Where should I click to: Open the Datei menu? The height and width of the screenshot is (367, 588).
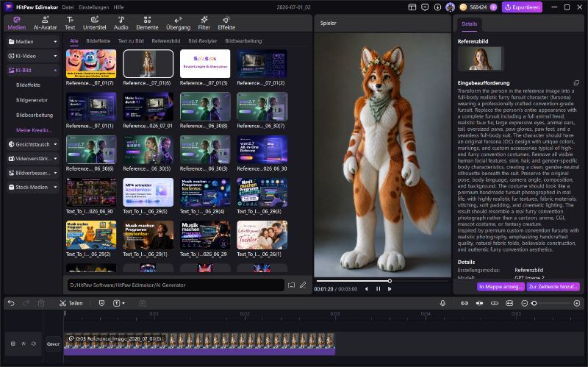tap(68, 7)
